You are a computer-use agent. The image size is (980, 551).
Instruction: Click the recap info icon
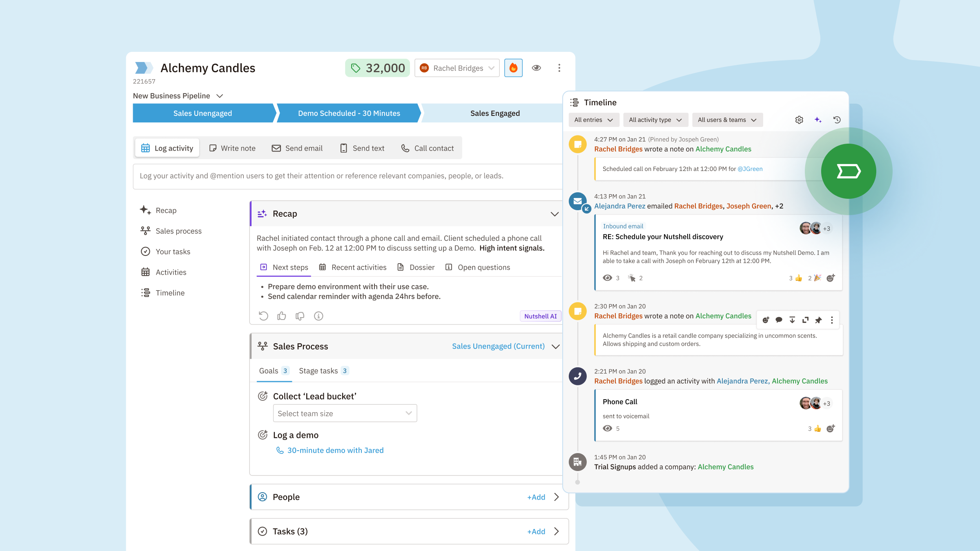[x=318, y=316]
